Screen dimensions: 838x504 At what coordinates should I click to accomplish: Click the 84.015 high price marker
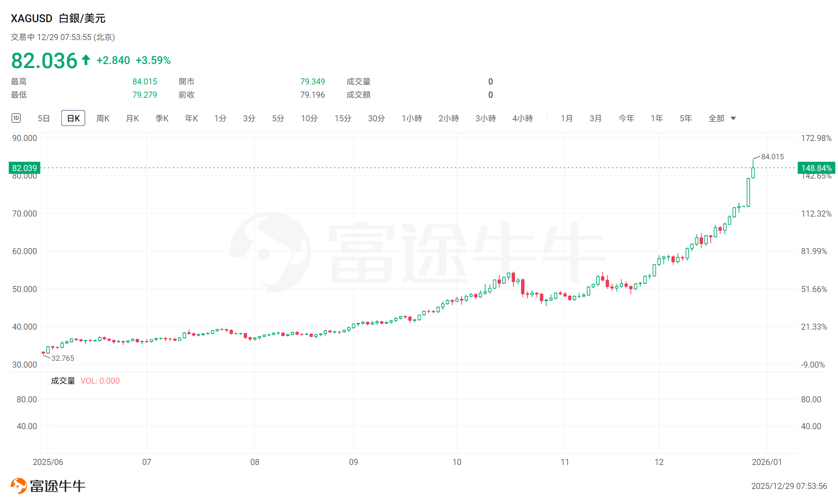point(772,157)
